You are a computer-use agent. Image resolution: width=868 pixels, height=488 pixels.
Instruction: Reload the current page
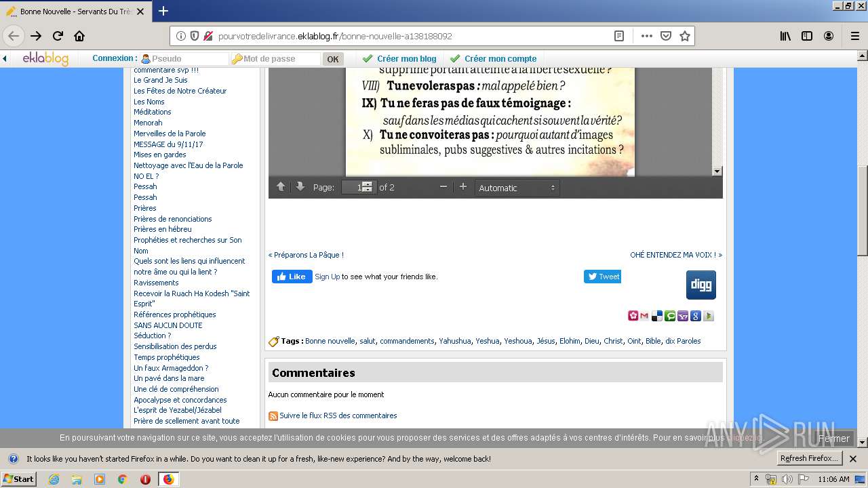[x=58, y=36]
